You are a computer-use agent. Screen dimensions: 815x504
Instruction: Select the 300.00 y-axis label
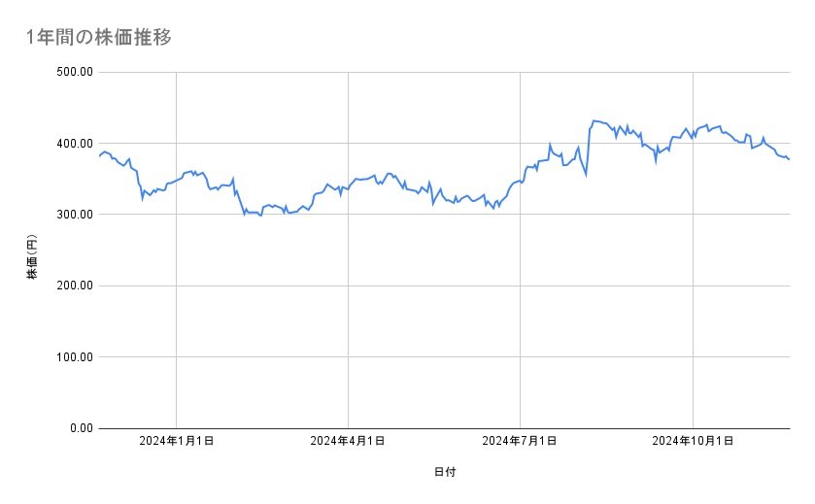click(x=73, y=215)
